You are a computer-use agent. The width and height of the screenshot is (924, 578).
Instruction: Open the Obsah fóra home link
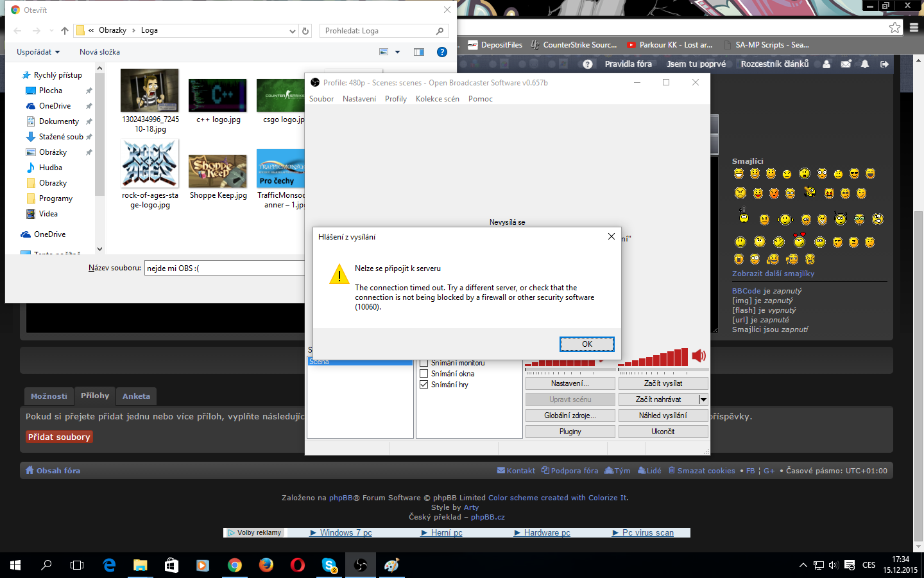[53, 471]
